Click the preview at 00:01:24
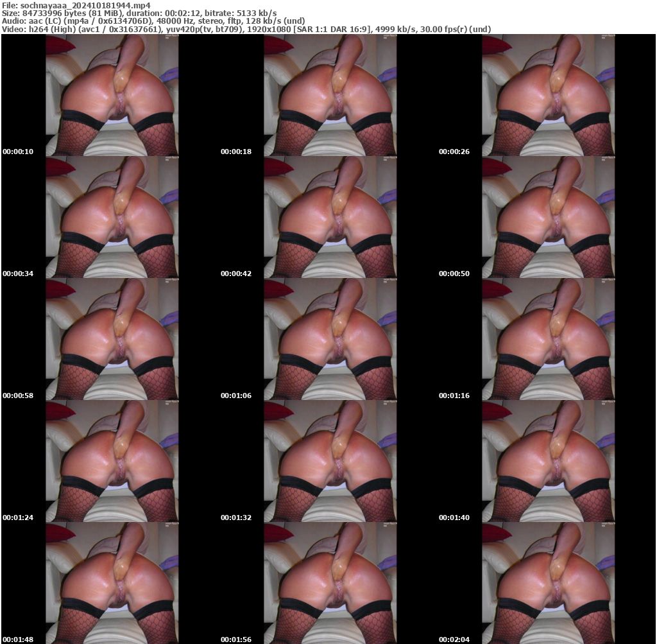 (x=113, y=462)
